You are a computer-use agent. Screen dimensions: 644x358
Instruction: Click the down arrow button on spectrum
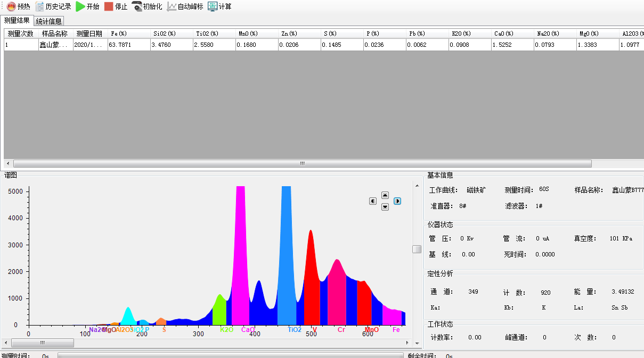click(x=385, y=207)
